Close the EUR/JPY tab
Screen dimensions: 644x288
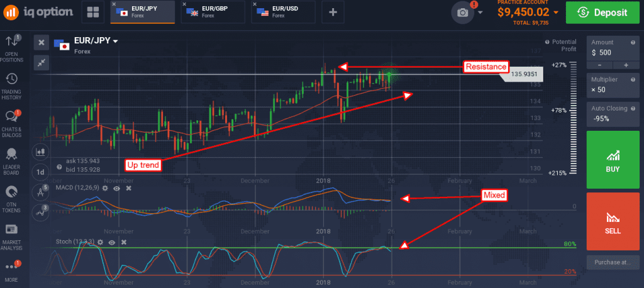[x=114, y=4]
